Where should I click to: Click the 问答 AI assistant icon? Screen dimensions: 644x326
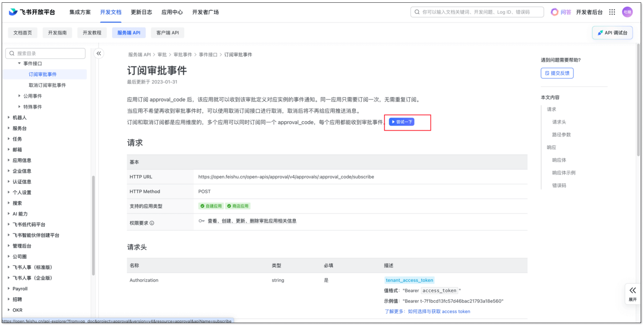555,12
